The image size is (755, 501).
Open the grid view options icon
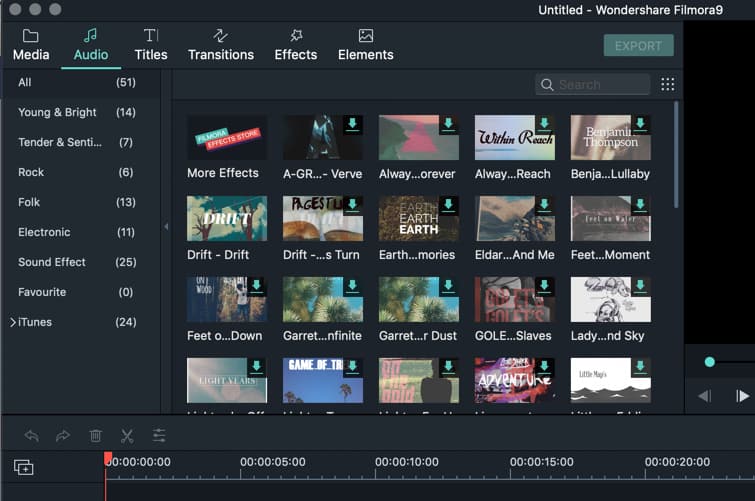point(668,85)
